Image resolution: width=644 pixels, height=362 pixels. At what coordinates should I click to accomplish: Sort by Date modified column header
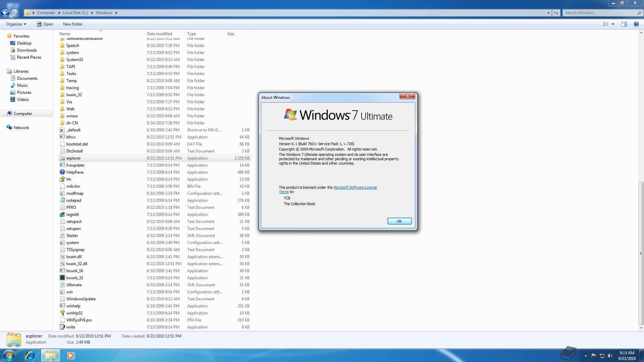[x=165, y=34]
